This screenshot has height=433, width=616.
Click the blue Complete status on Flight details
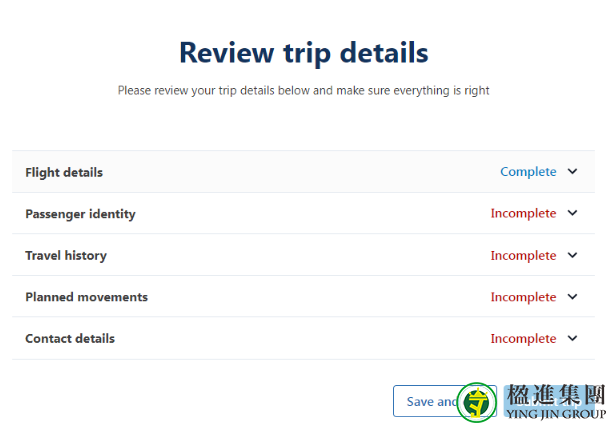pyautogui.click(x=528, y=172)
